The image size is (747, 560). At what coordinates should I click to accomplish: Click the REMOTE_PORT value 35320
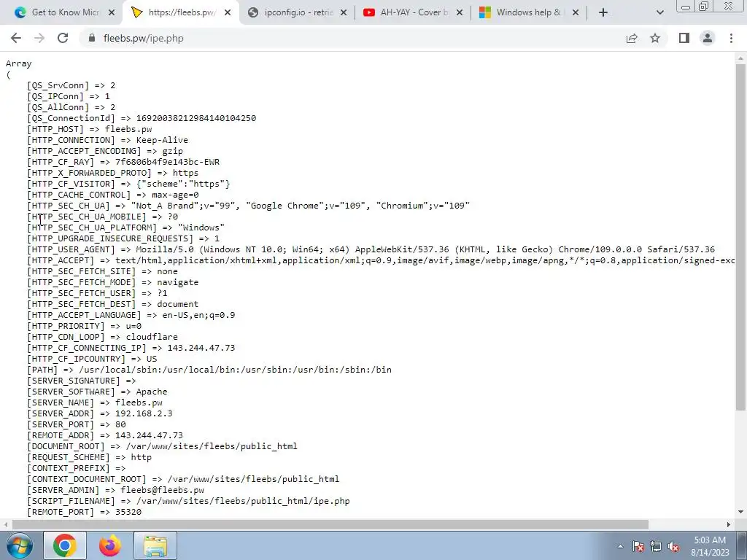coord(128,512)
